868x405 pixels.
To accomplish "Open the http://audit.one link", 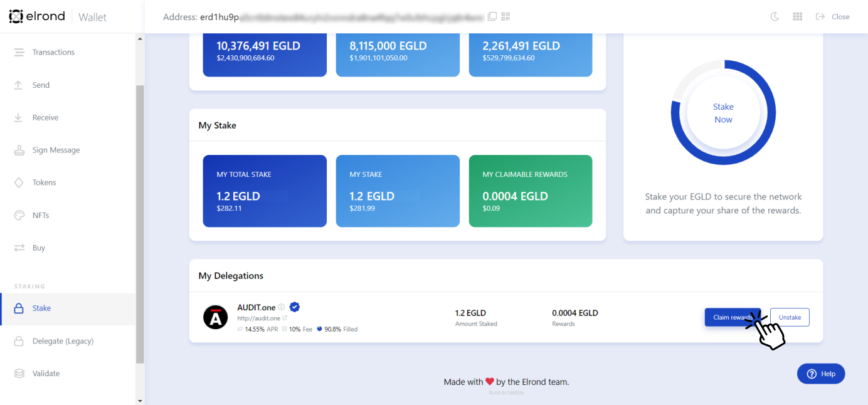I will point(262,318).
